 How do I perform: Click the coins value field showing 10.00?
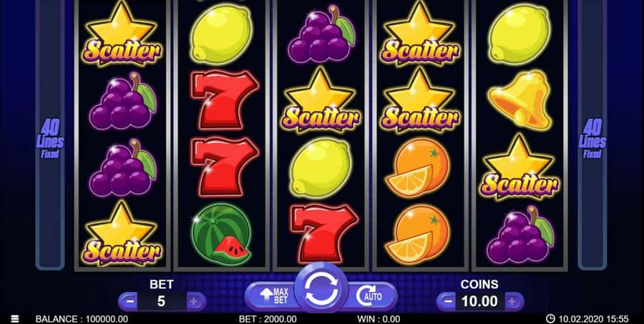[x=479, y=302]
